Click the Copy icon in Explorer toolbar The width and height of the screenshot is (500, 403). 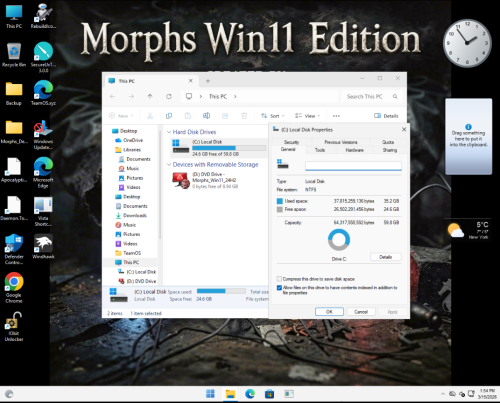coord(169,116)
